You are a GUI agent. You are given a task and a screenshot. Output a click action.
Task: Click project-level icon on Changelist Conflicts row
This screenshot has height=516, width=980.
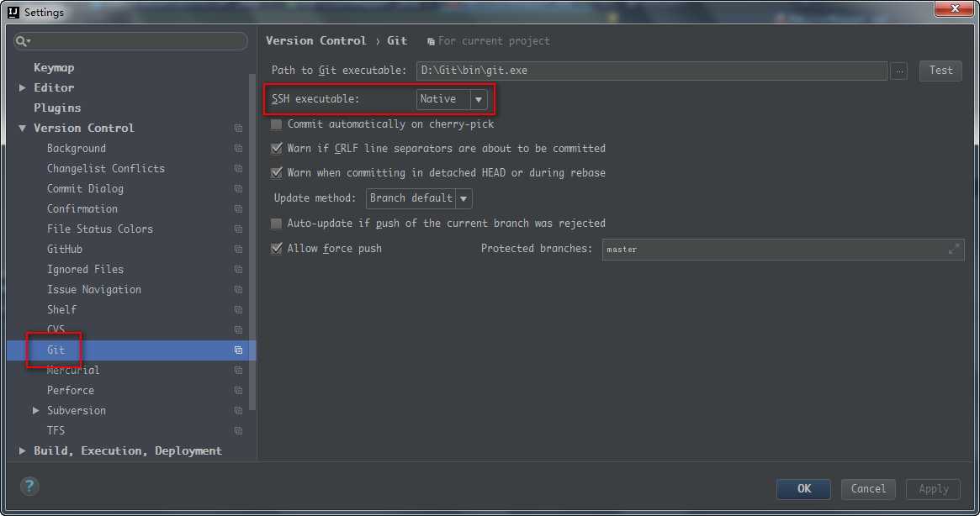(x=238, y=169)
